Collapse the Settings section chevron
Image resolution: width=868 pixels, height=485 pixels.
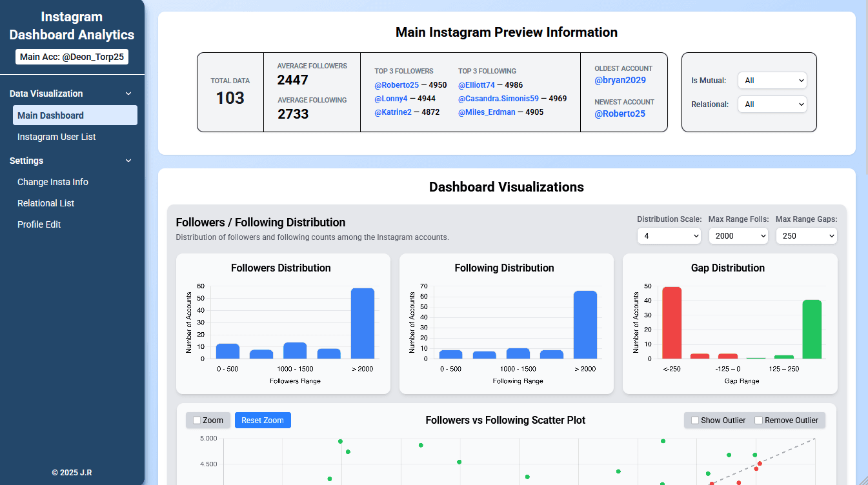point(128,161)
